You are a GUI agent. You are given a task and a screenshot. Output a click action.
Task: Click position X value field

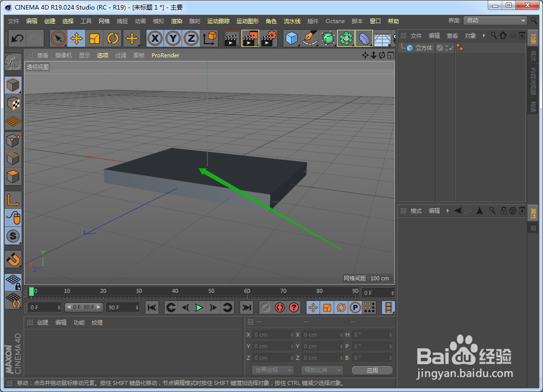(x=273, y=335)
